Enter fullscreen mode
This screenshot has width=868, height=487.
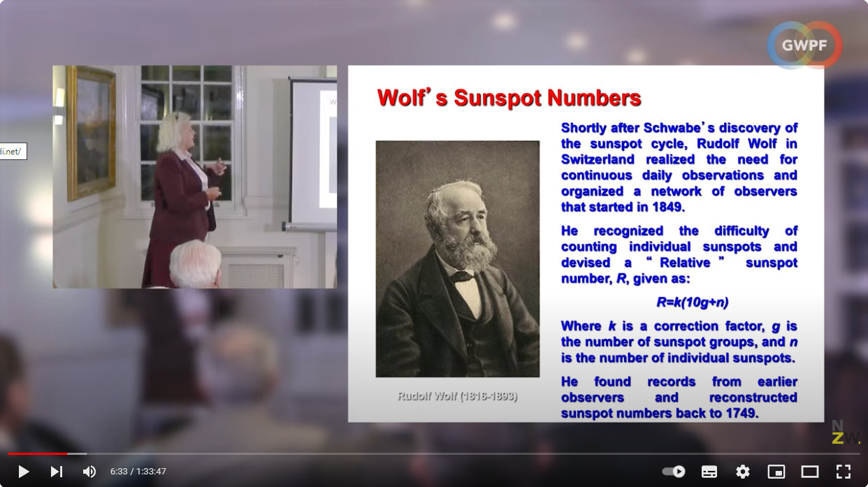(842, 472)
